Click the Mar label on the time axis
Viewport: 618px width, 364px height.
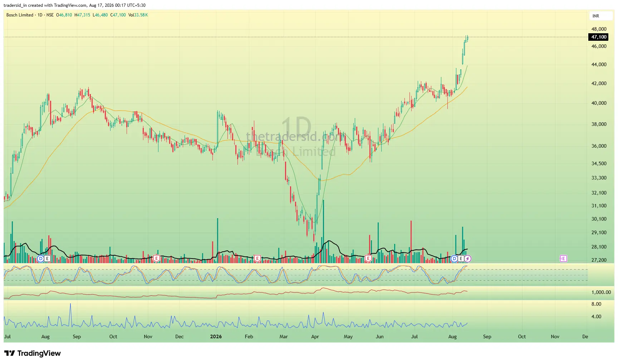coord(284,336)
